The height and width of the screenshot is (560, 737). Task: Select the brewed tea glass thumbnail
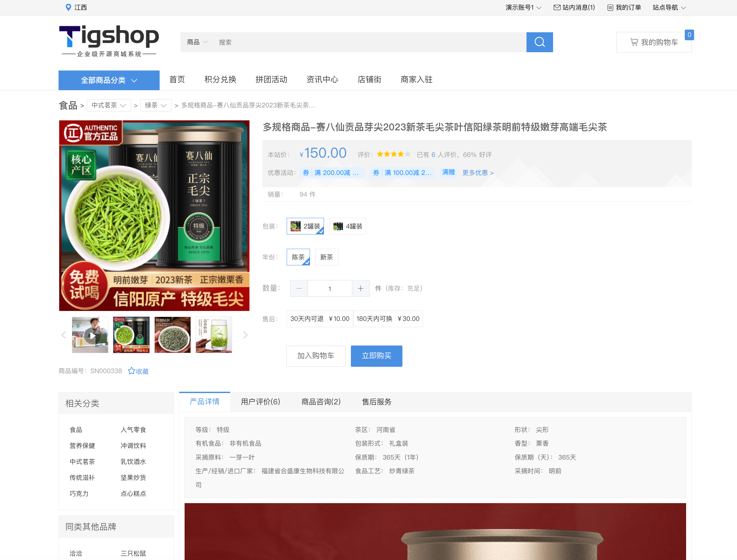click(214, 335)
